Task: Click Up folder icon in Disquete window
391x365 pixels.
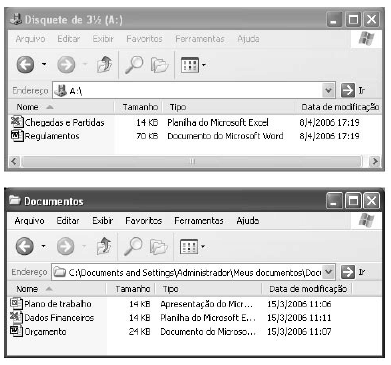Action: click(x=105, y=64)
